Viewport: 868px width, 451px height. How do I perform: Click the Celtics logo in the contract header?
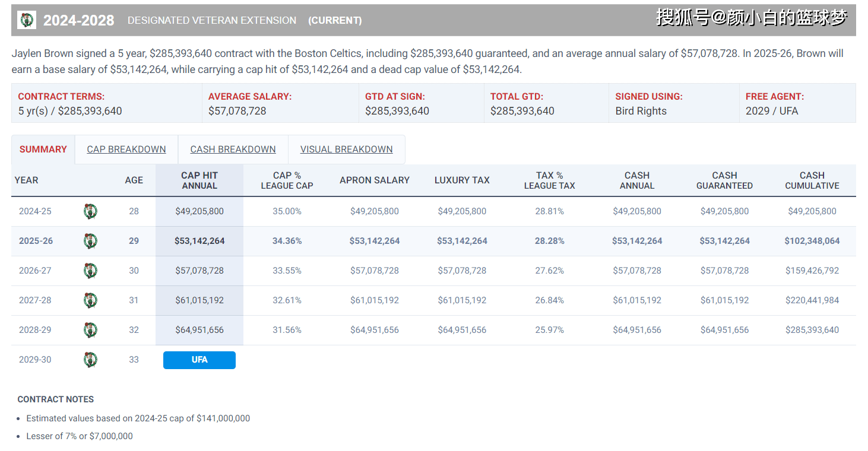pyautogui.click(x=27, y=20)
